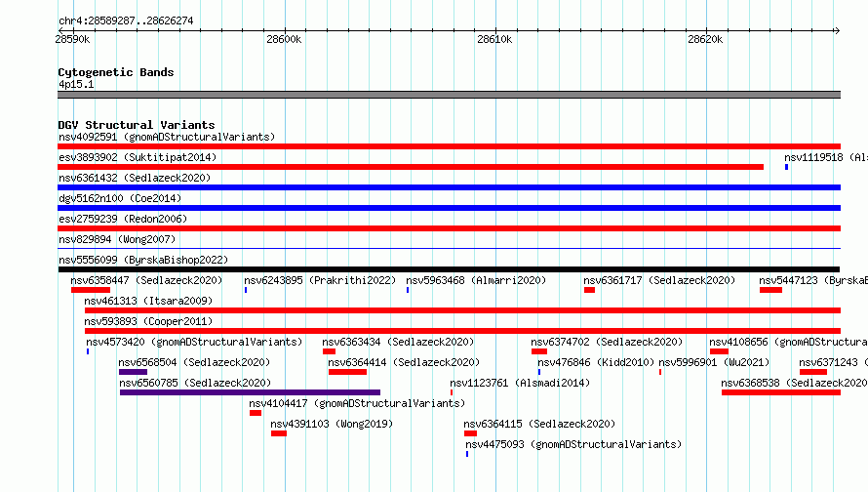Select the red bar under nsv6368538
Screen dimensions: 868x492
coord(781,392)
